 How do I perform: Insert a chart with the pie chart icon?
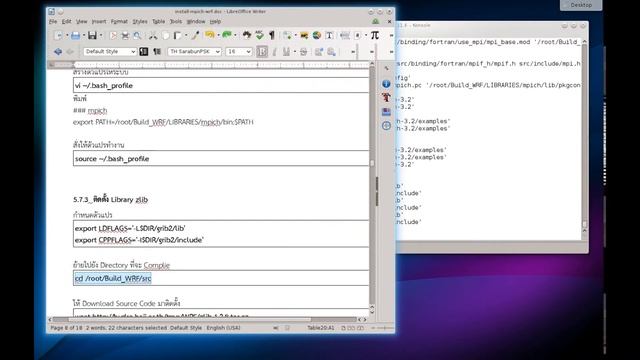point(317,36)
